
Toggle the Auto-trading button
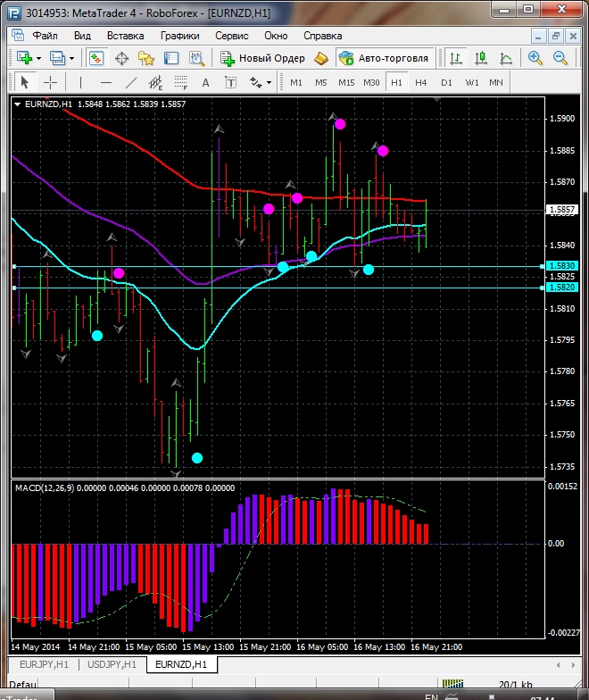click(x=384, y=58)
